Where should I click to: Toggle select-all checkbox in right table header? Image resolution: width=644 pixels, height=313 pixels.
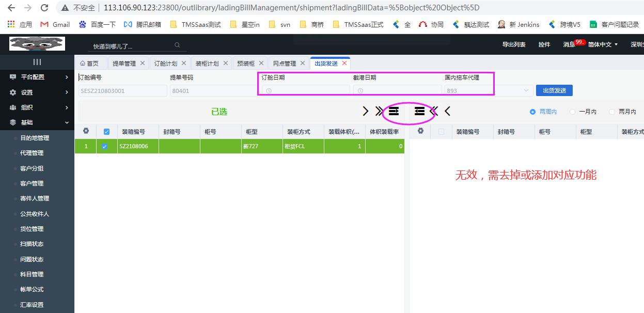click(x=441, y=132)
